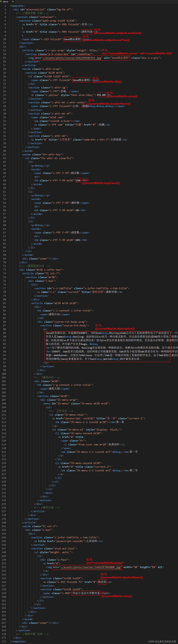Click the '价格:' span text
Viewport: 178px width, 644px height.
coord(65,91)
